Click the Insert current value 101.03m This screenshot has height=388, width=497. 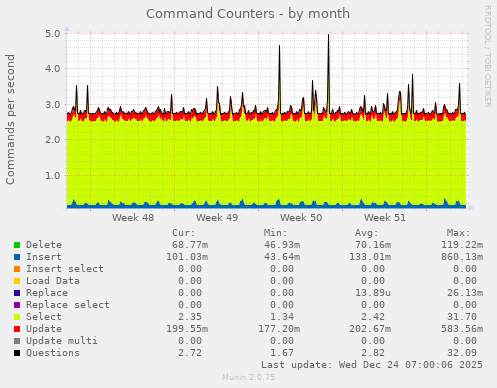click(x=187, y=257)
